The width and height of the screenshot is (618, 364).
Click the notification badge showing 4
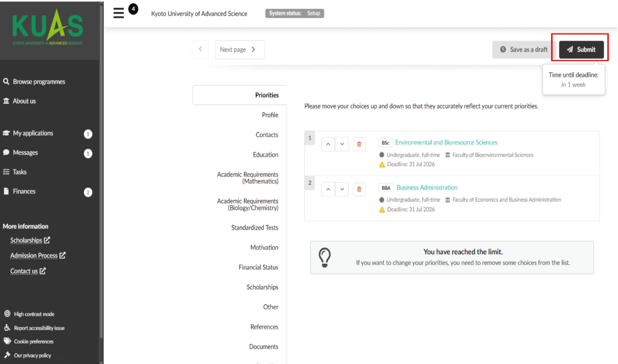133,9
